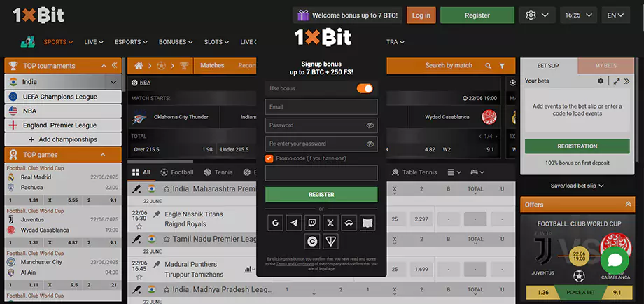644x304 pixels.
Task: Expand Save/load bet slip
Action: pos(577,186)
